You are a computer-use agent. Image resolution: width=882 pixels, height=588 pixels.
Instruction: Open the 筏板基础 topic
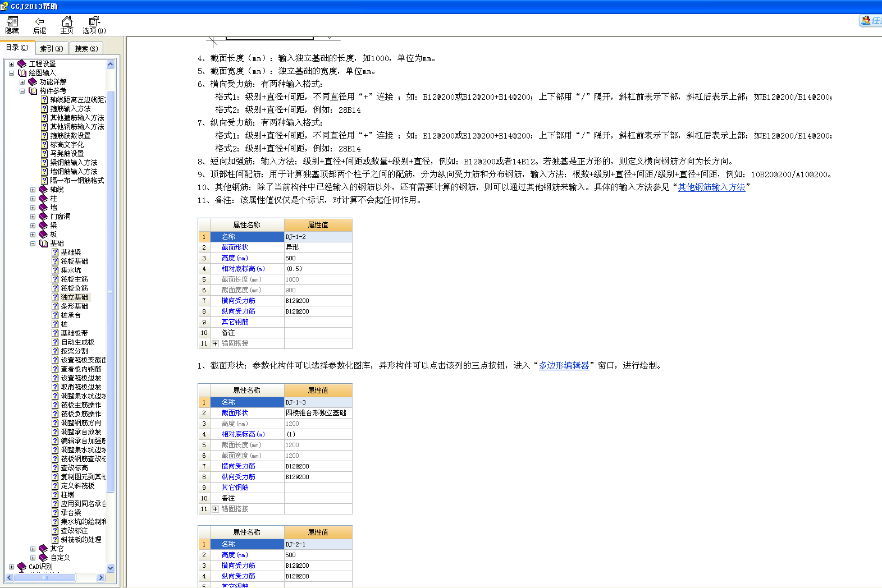pos(75,261)
